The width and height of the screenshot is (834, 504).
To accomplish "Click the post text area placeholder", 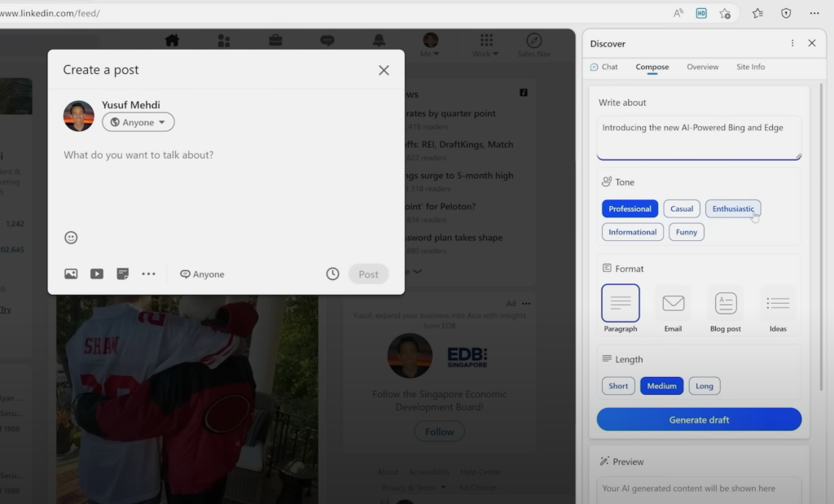I will coord(138,156).
